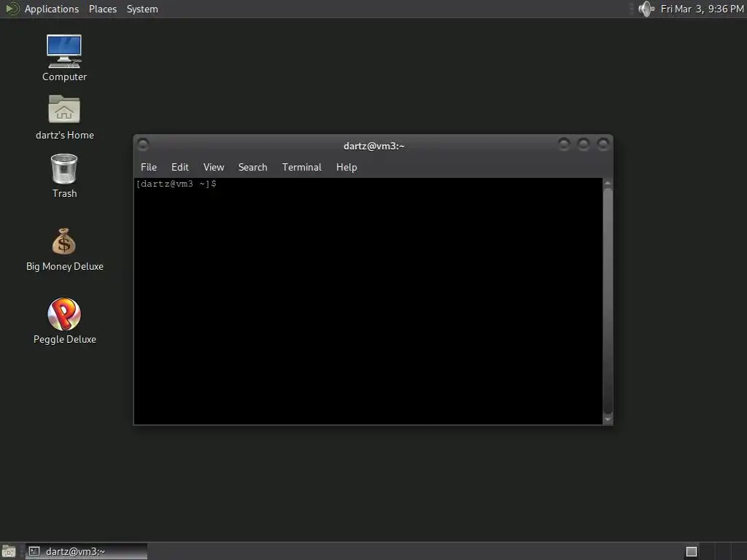This screenshot has width=747, height=560.
Task: Click the terminal window menu button at title bar left
Action: 143,144
